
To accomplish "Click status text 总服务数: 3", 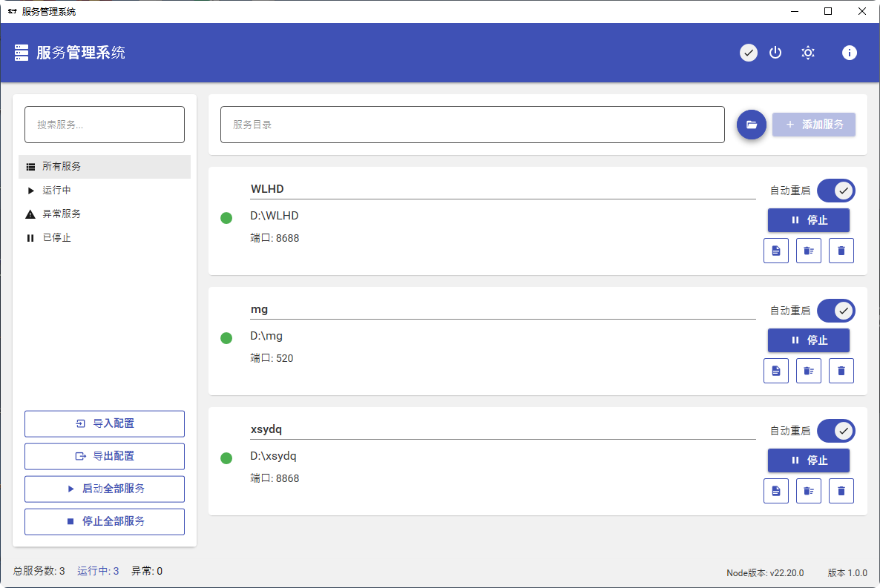I will pyautogui.click(x=39, y=571).
